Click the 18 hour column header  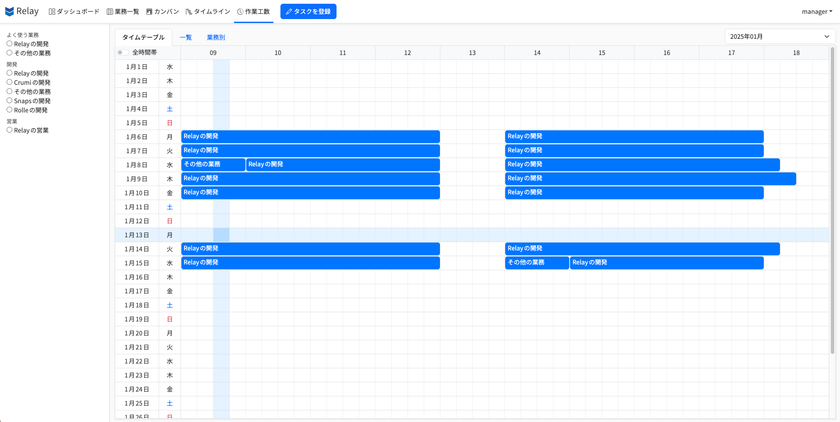796,52
